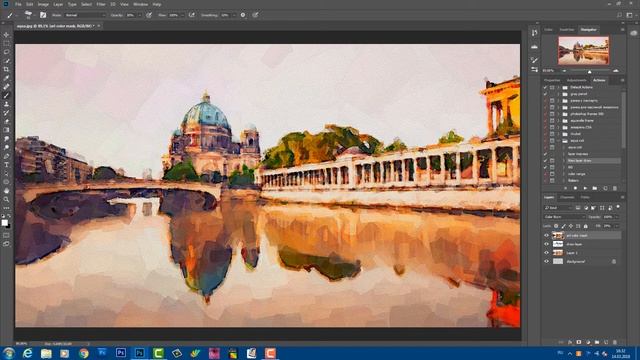Screen dimensions: 640x360
Task: Stop recording in Actions panel
Action: coord(565,188)
